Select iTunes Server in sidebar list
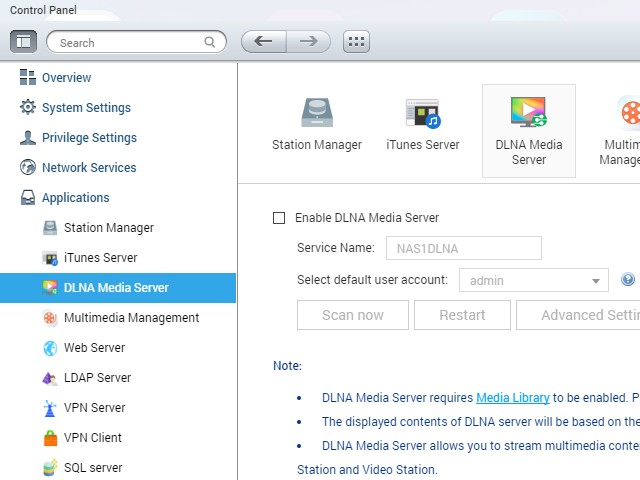The height and width of the screenshot is (480, 640). [x=100, y=258]
